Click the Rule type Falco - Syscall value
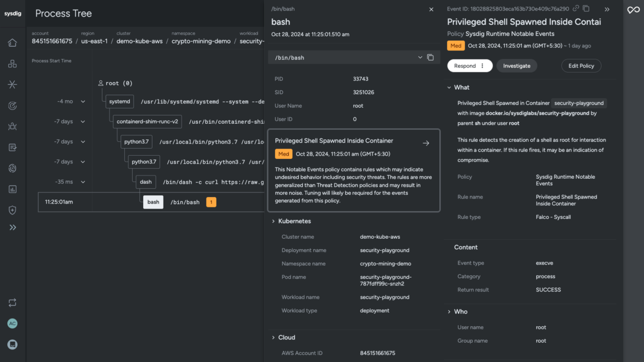This screenshot has height=362, width=644. [x=553, y=217]
